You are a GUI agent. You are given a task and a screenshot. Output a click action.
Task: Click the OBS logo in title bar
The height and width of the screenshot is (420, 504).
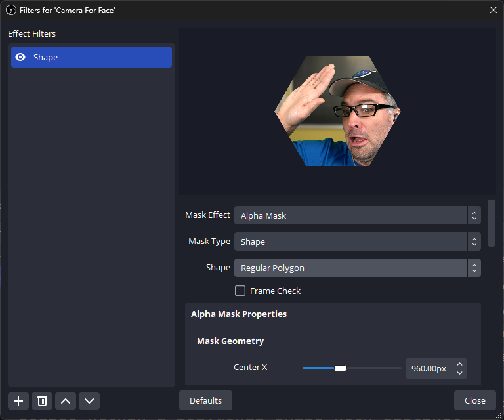(10, 10)
